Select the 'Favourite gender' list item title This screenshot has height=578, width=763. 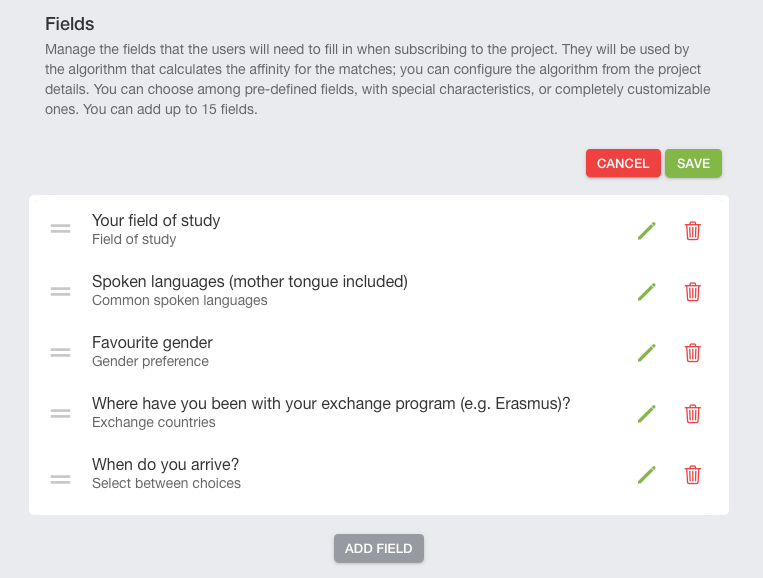click(152, 343)
